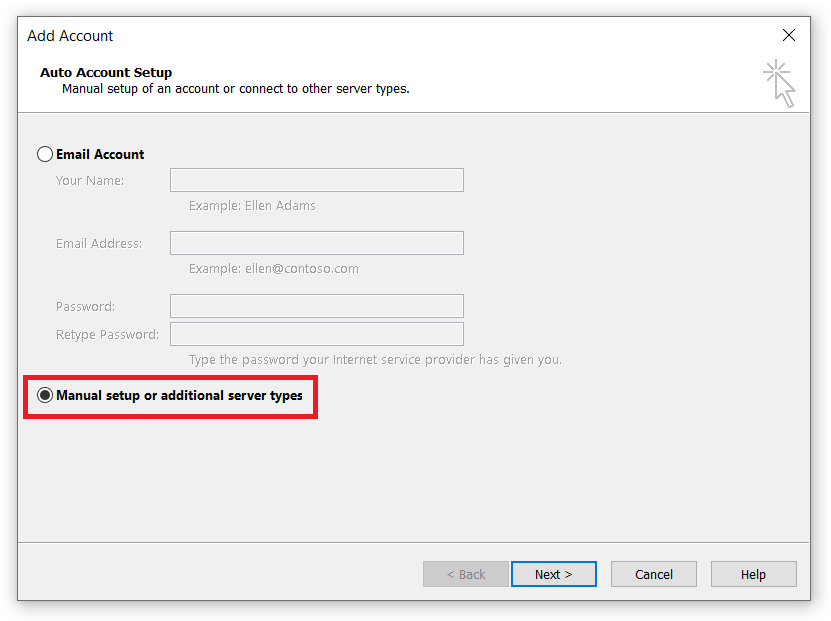The width and height of the screenshot is (831, 621).
Task: Click the Add Account title text
Action: click(x=70, y=36)
